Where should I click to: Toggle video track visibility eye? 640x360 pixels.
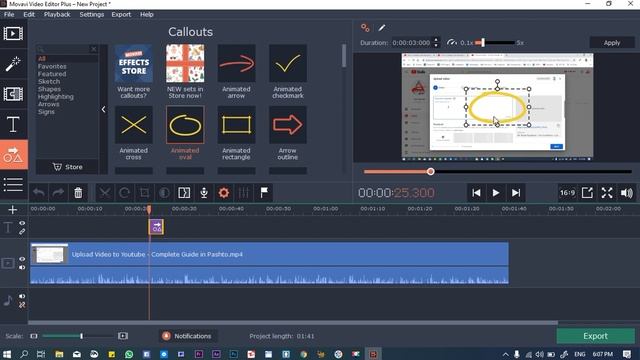[x=22, y=259]
